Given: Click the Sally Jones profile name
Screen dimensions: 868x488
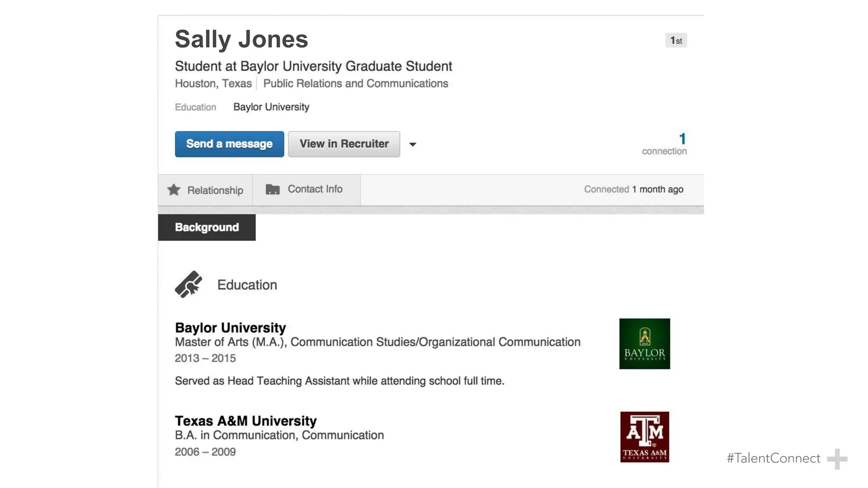Looking at the screenshot, I should coord(241,39).
